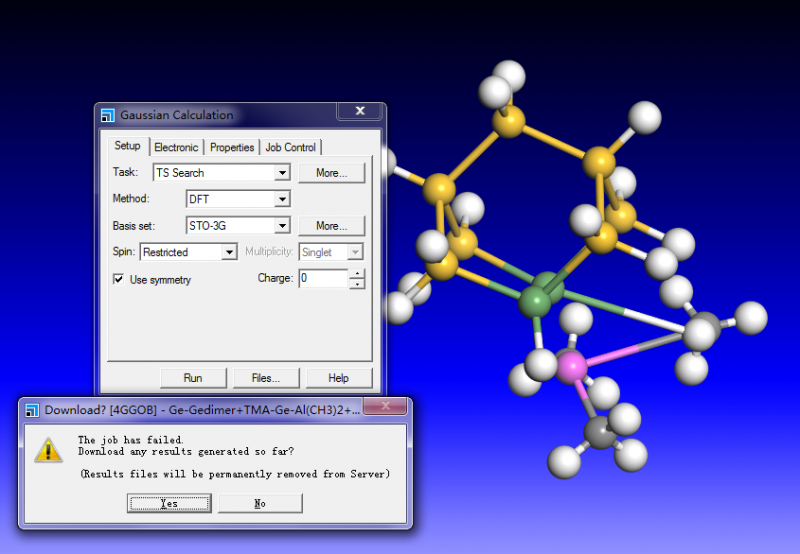Increase Charge with the up stepper arrow
The width and height of the screenshot is (800, 554).
[357, 273]
